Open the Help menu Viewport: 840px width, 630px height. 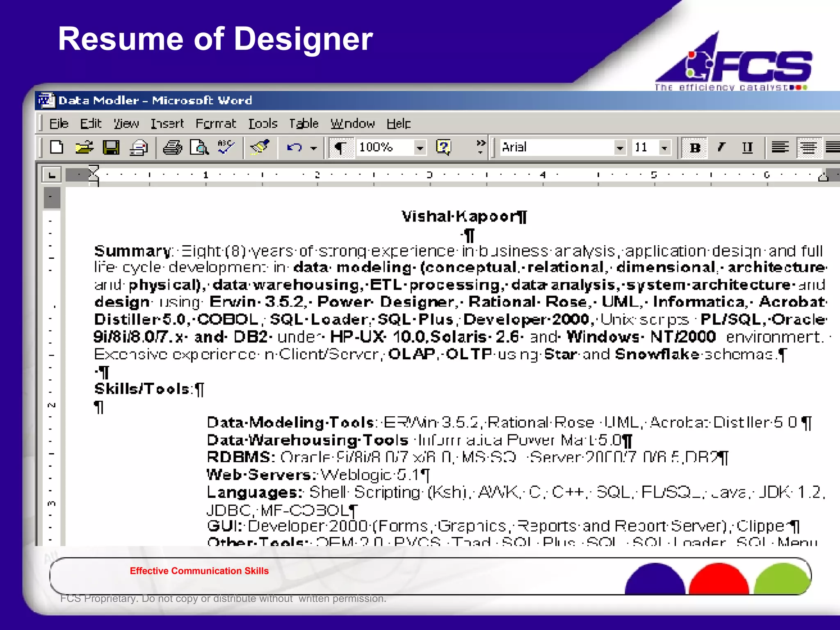tap(399, 123)
